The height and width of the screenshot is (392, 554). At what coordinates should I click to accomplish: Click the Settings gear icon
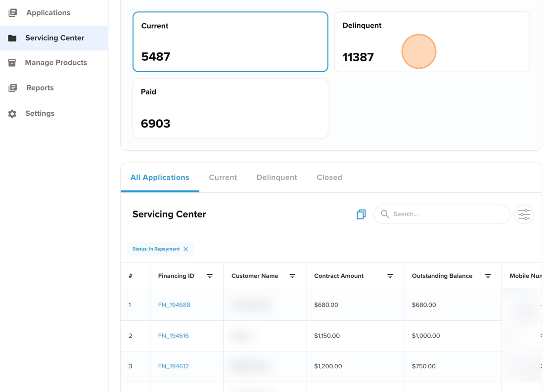pyautogui.click(x=12, y=114)
